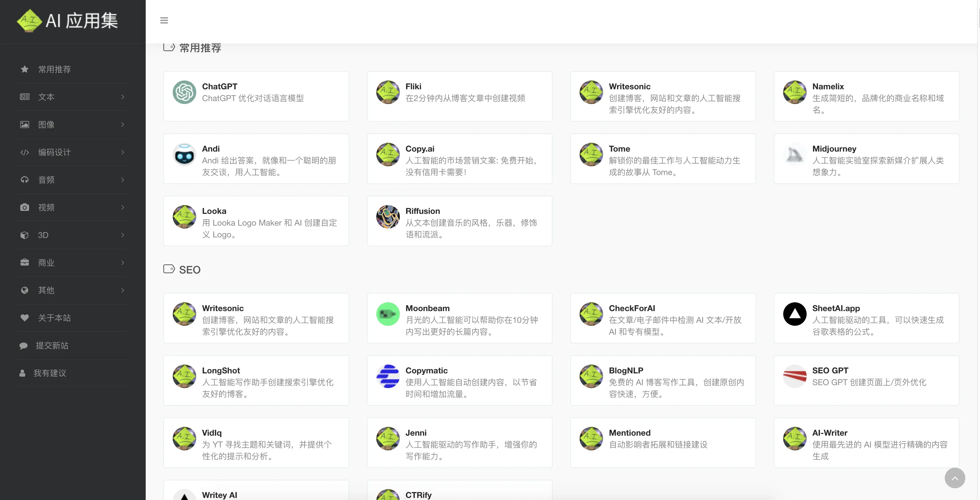
Task: Open the 我有建议 sidebar link
Action: pos(50,373)
